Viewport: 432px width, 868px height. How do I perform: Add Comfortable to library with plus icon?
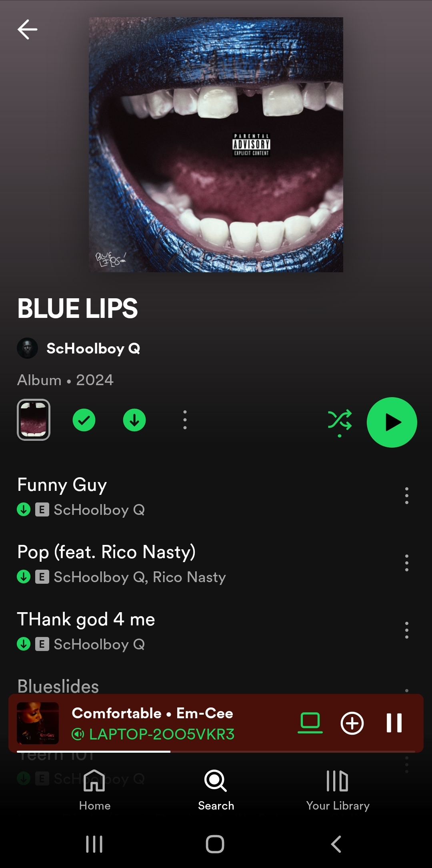352,723
